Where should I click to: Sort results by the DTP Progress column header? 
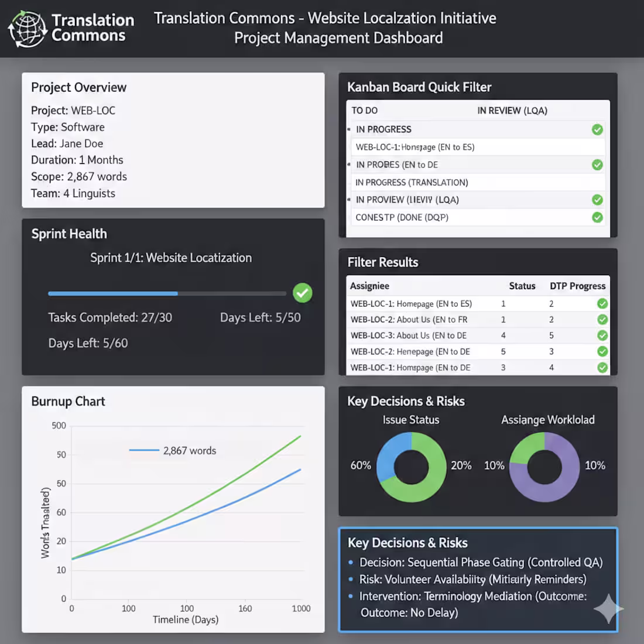click(577, 286)
